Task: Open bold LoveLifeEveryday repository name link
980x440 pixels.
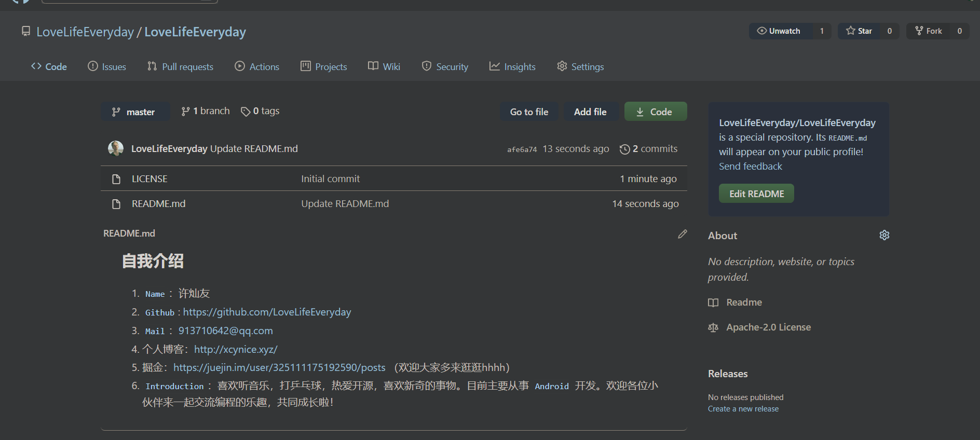Action: (x=195, y=32)
